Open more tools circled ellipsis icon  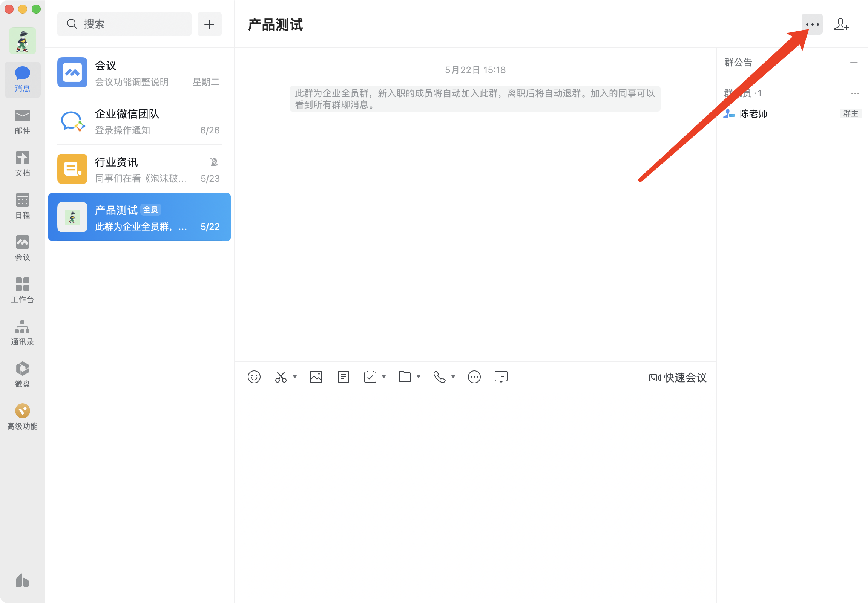(474, 377)
